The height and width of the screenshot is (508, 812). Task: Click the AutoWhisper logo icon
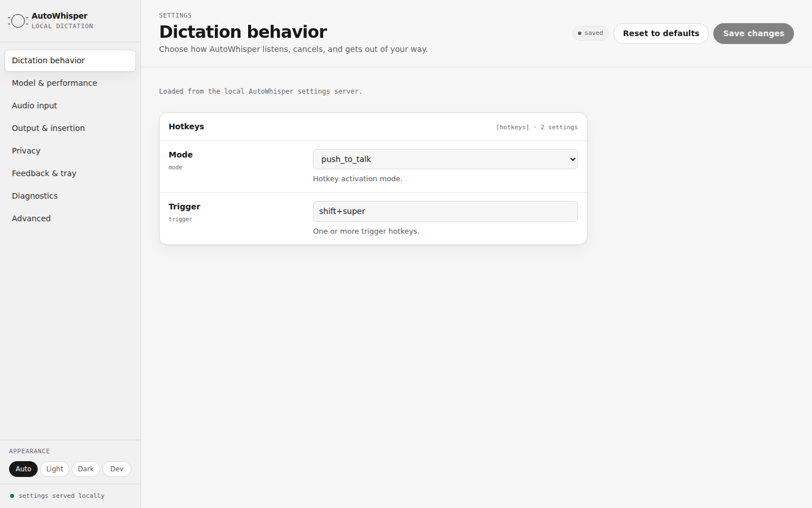tap(18, 21)
